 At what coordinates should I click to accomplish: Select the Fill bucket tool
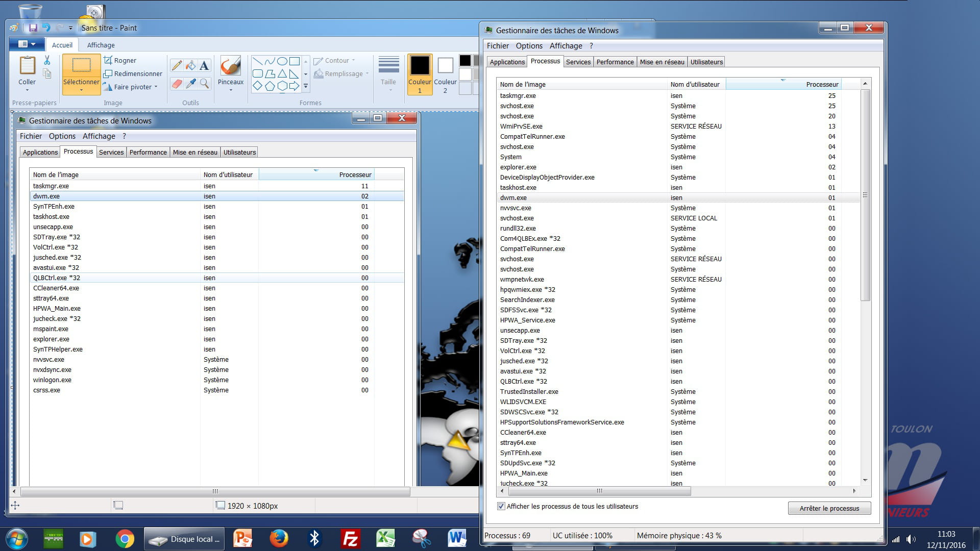pyautogui.click(x=190, y=65)
